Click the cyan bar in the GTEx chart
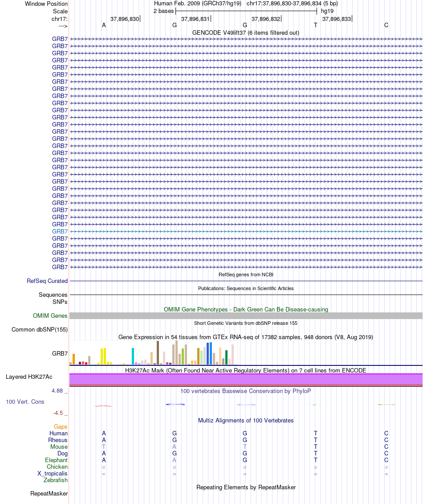Screen dimensions: 423x504 [x=133, y=356]
